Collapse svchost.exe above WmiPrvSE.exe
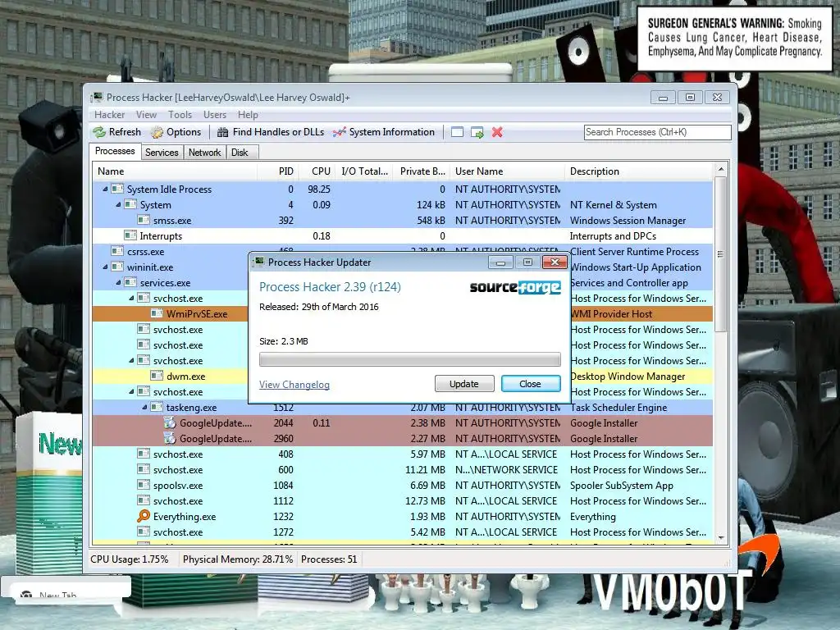Viewport: 840px width, 630px height. 131,299
